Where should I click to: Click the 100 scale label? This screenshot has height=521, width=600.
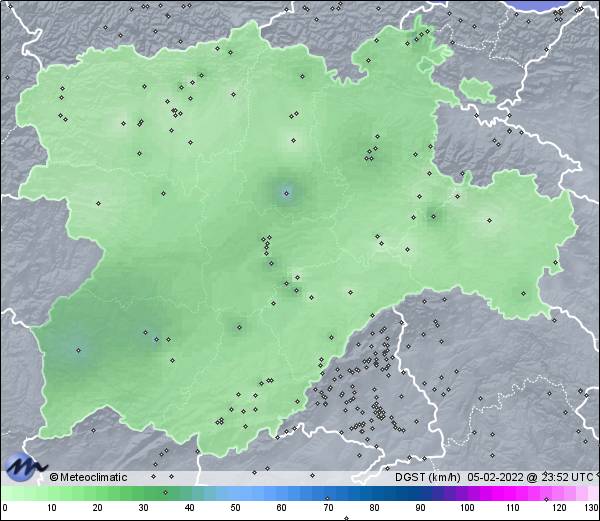tap(467, 508)
